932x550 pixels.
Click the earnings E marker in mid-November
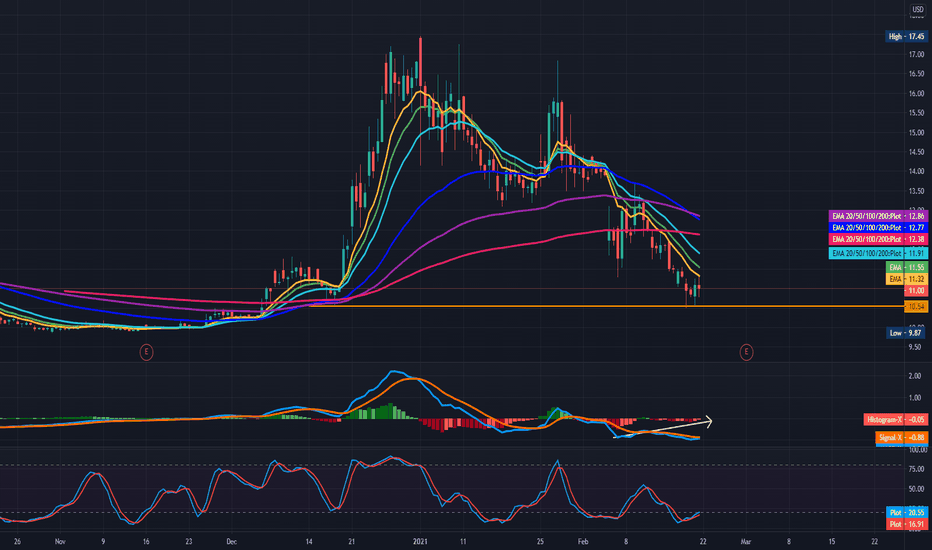point(146,352)
